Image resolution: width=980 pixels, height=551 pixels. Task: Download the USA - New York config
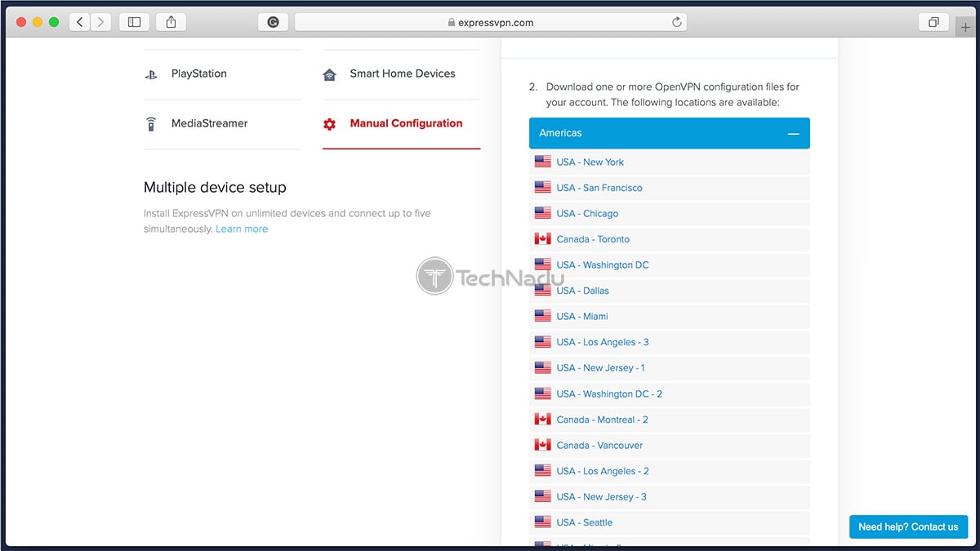click(590, 162)
